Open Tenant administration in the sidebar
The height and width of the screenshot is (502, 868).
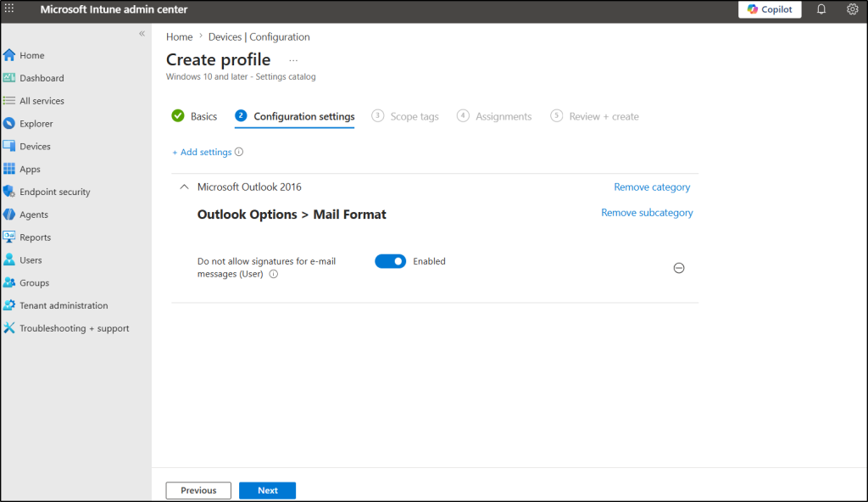pos(64,305)
